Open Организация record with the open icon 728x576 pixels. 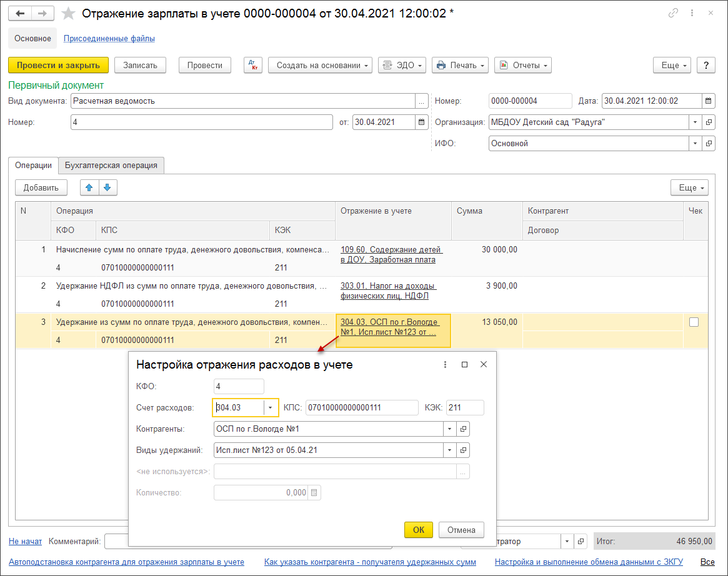pos(709,122)
